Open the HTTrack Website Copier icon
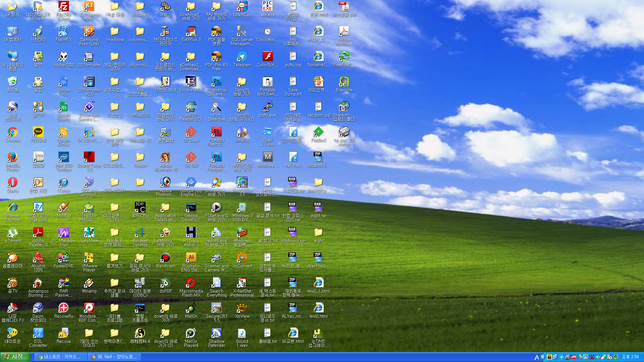 click(191, 237)
